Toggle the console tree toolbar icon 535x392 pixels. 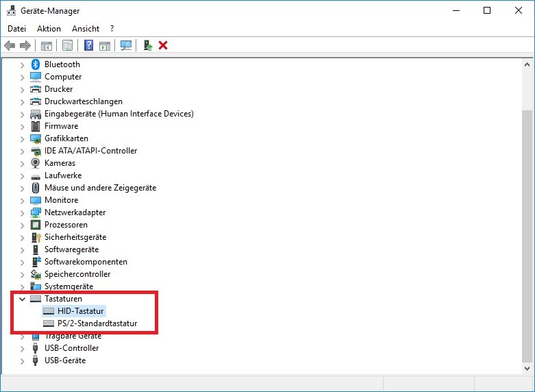point(47,45)
